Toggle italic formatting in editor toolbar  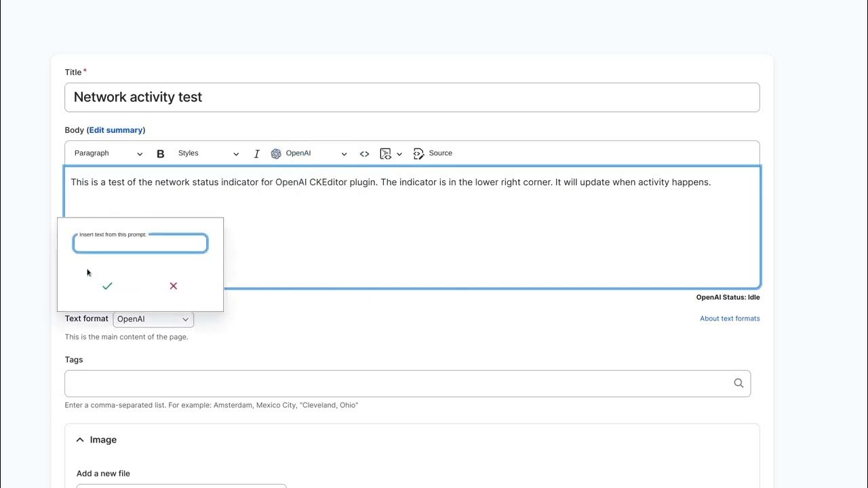pos(257,154)
